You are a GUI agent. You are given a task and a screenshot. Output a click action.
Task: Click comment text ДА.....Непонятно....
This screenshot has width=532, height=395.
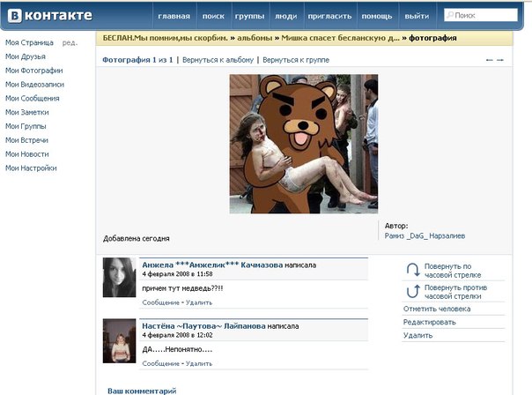177,349
